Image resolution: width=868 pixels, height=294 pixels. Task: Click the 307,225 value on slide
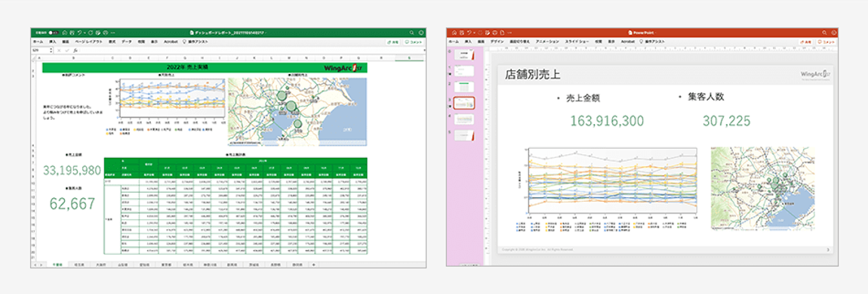click(727, 120)
